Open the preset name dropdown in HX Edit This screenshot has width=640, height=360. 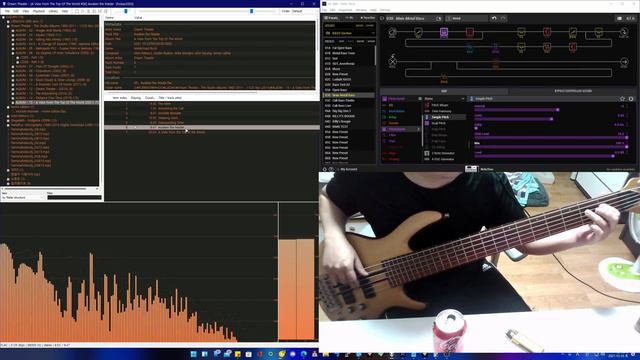414,18
